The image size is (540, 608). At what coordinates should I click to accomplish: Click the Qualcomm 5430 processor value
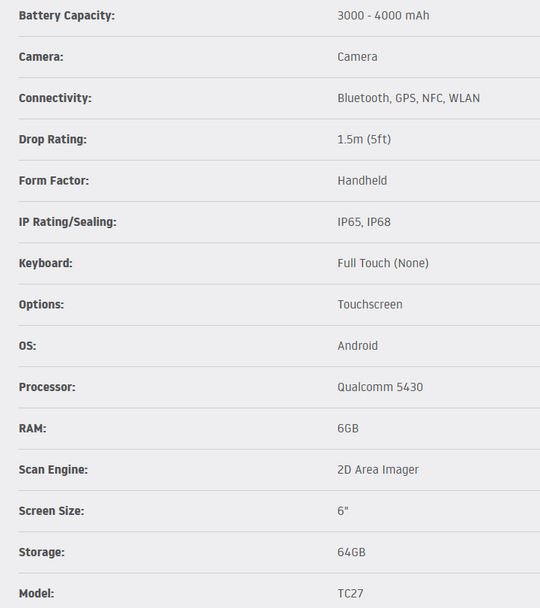(380, 387)
